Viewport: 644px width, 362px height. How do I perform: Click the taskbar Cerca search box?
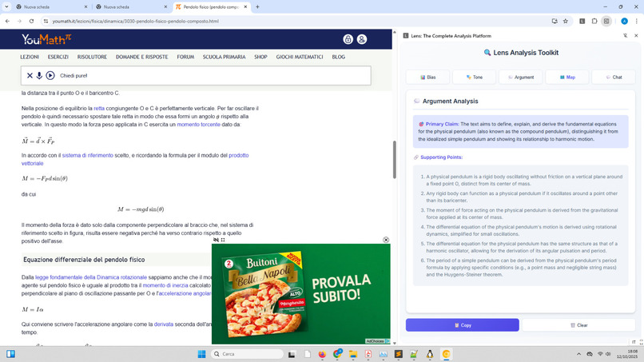(x=248, y=354)
